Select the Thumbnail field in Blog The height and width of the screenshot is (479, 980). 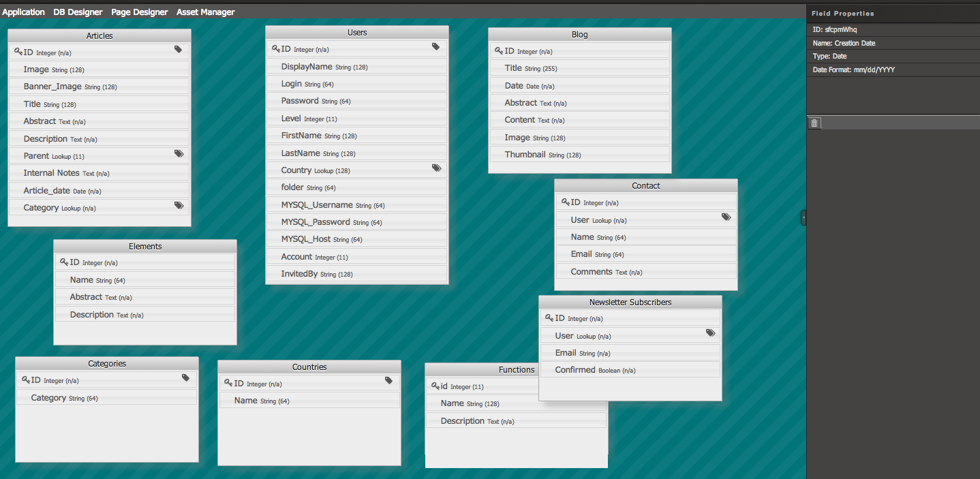point(580,155)
